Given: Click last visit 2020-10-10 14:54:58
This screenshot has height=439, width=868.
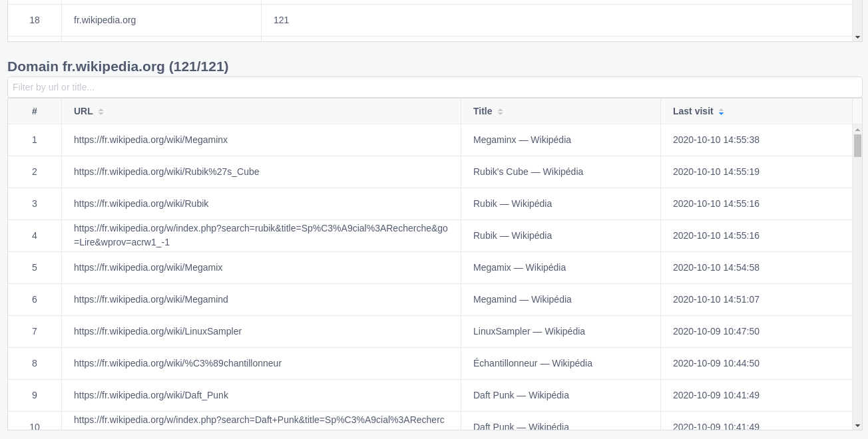Looking at the screenshot, I should click(x=716, y=267).
